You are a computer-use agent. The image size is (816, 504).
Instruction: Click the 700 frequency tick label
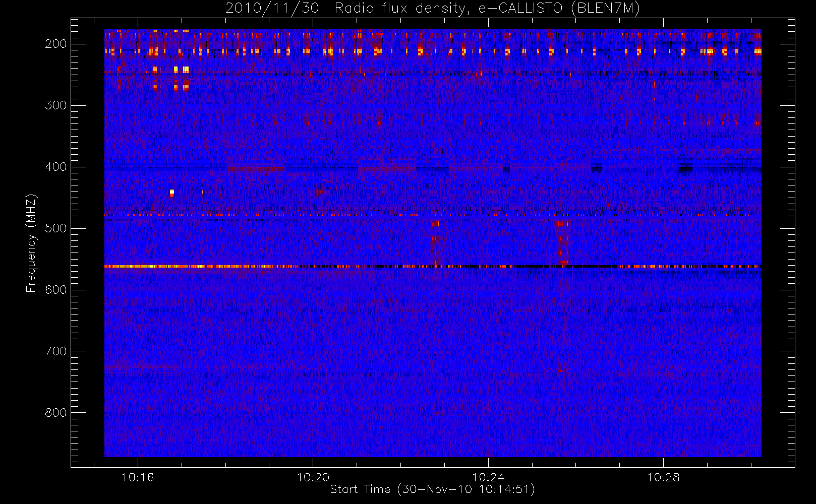point(56,351)
